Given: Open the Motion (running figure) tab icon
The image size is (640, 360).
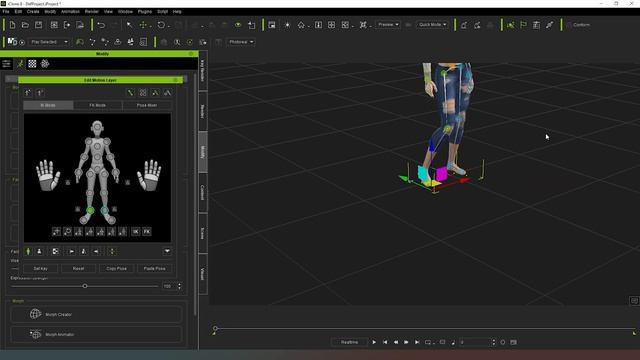Looking at the screenshot, I should coord(20,64).
